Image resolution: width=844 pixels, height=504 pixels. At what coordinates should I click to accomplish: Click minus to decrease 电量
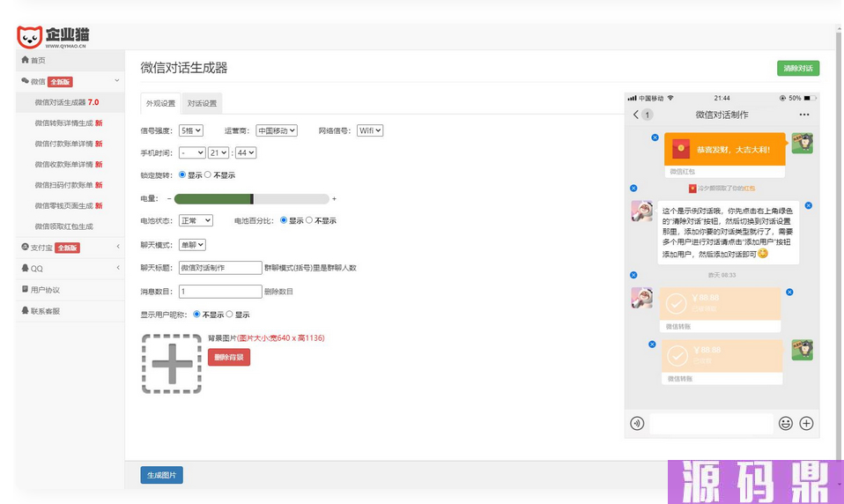click(169, 199)
